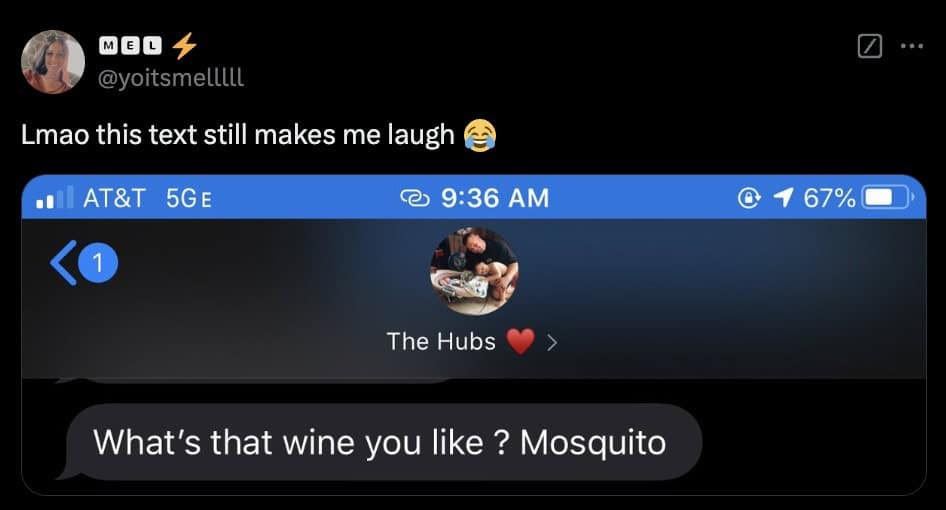Tap the blue back chevron in Messages
This screenshot has width=946, height=510.
coord(63,263)
